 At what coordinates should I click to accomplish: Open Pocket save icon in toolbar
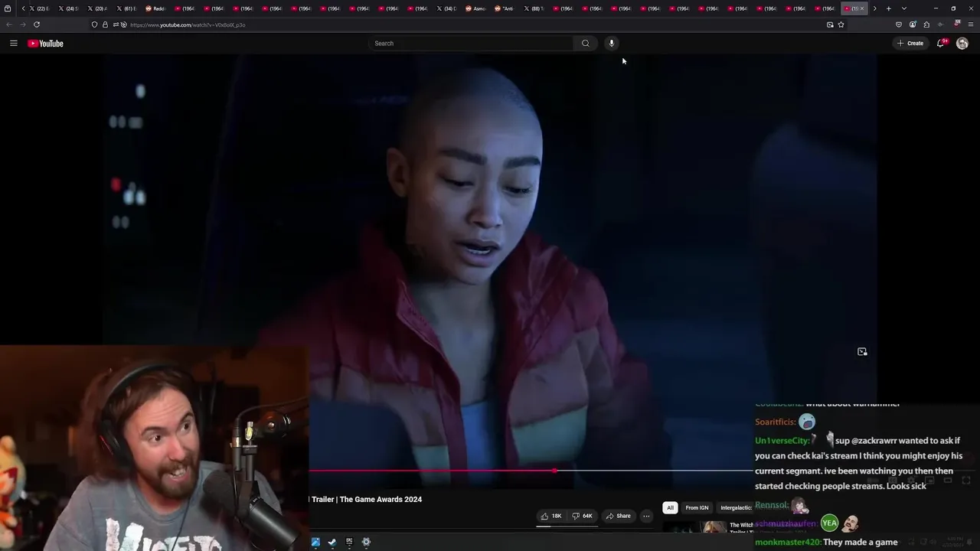coord(899,24)
